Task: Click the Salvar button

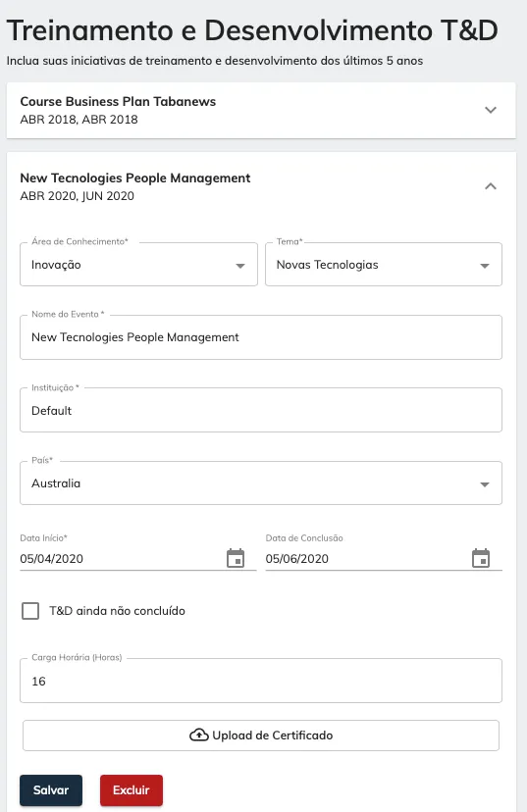Action: coord(51,790)
